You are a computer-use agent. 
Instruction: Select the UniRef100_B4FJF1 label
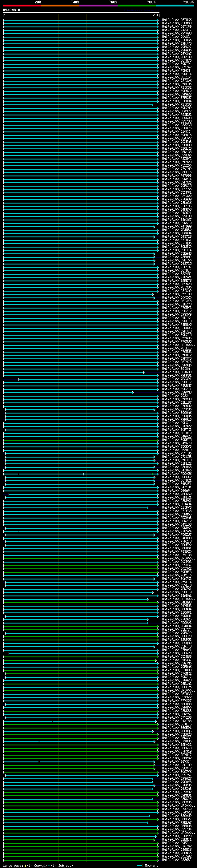click(177, 484)
